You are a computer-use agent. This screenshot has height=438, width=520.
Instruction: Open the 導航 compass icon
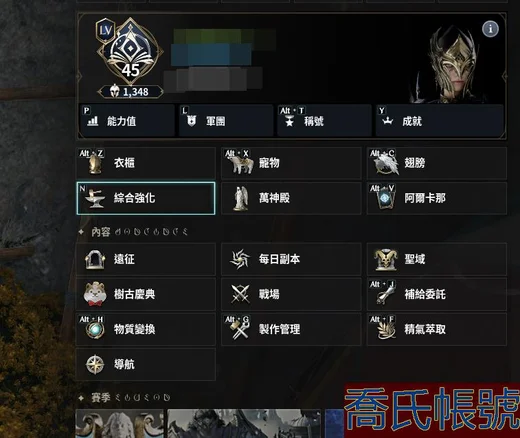[95, 364]
